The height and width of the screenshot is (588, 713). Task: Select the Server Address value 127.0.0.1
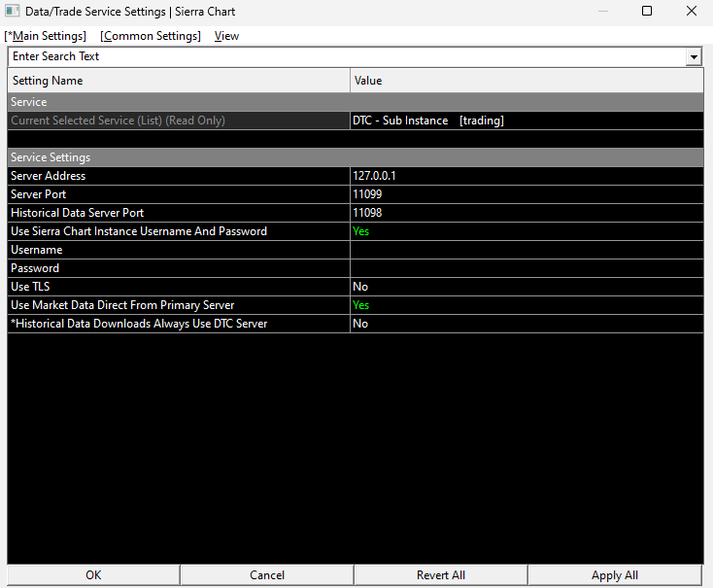click(526, 176)
